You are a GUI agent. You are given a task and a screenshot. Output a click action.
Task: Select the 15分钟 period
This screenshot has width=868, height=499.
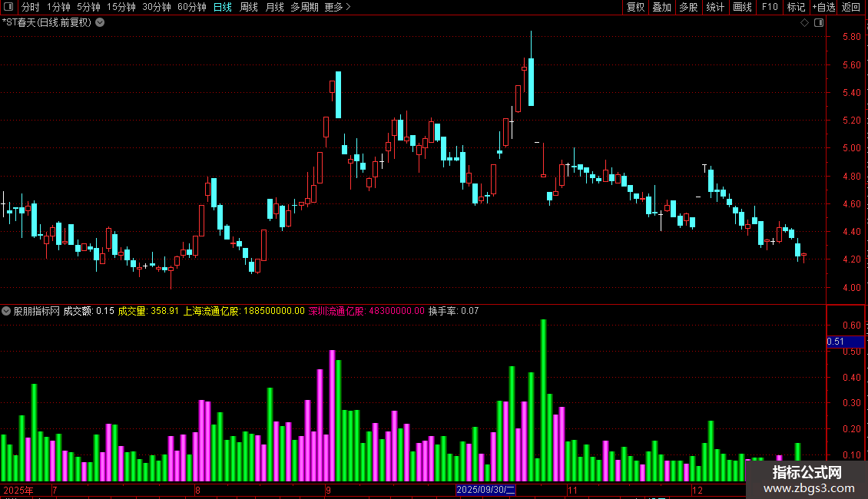click(x=121, y=7)
